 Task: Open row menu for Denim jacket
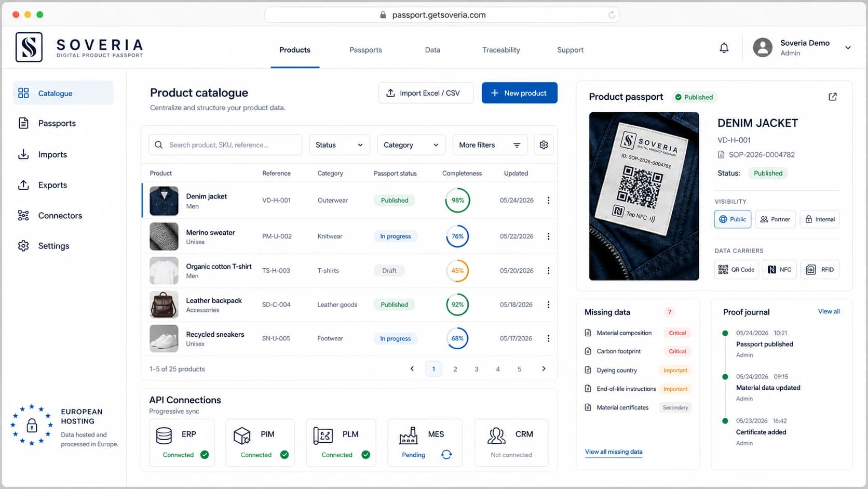click(548, 200)
